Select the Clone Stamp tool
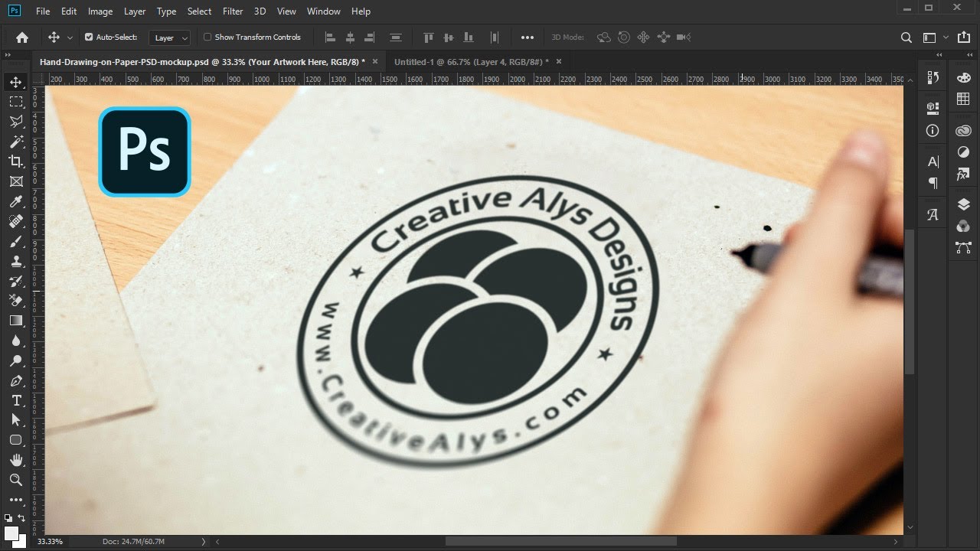 15,261
